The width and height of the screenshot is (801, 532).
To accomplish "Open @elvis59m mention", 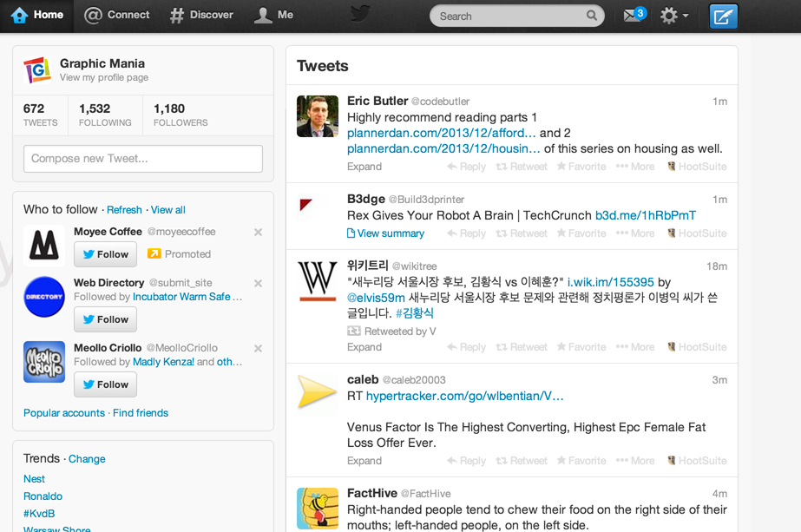I will pyautogui.click(x=376, y=298).
